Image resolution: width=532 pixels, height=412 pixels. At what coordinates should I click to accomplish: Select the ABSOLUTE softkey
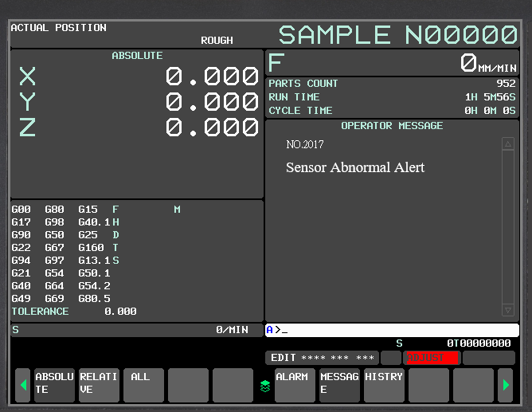54,384
